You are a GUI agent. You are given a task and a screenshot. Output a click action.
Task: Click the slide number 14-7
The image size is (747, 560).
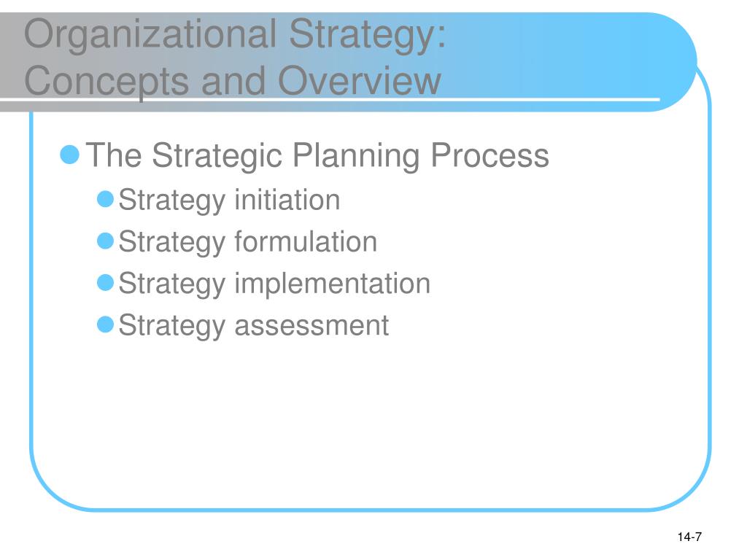689,537
